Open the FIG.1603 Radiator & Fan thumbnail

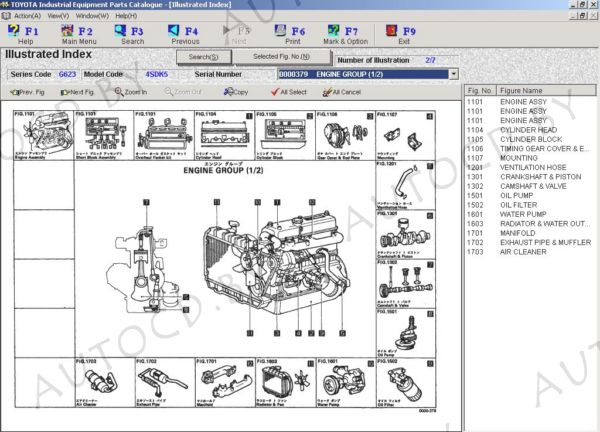click(x=285, y=383)
